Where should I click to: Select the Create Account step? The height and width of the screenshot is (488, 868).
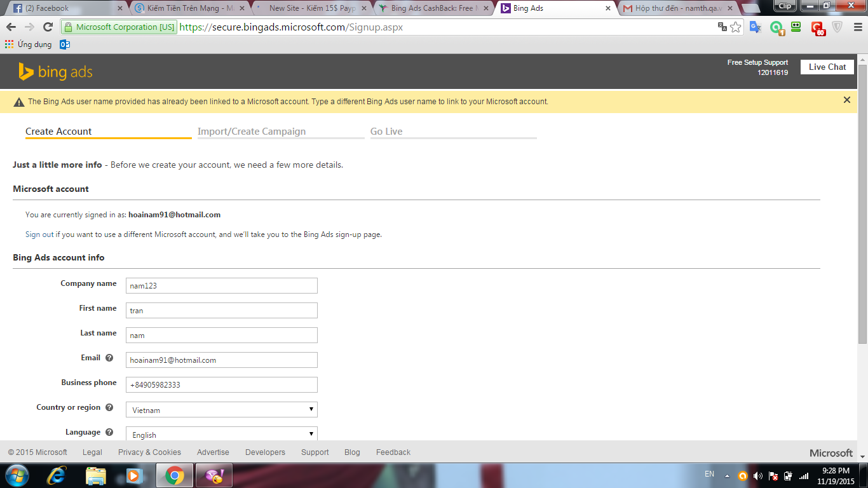pyautogui.click(x=108, y=132)
